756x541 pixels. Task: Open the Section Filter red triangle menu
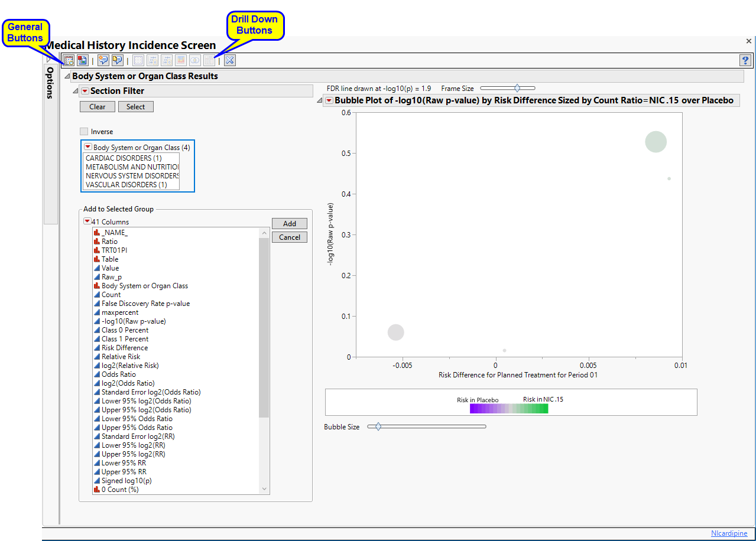click(x=85, y=91)
